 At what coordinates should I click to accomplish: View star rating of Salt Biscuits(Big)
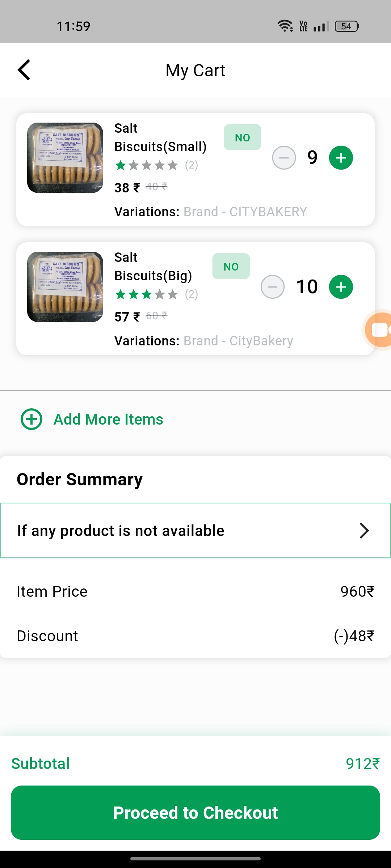pyautogui.click(x=147, y=294)
